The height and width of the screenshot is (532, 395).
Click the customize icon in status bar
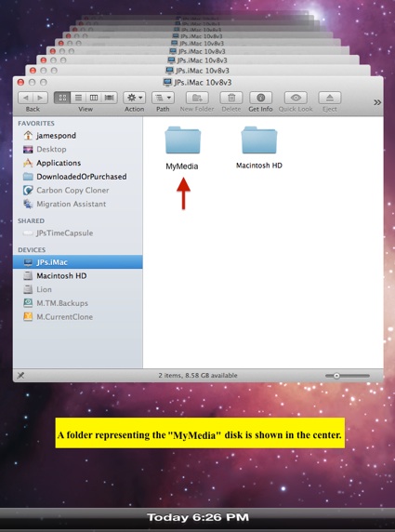pyautogui.click(x=20, y=375)
